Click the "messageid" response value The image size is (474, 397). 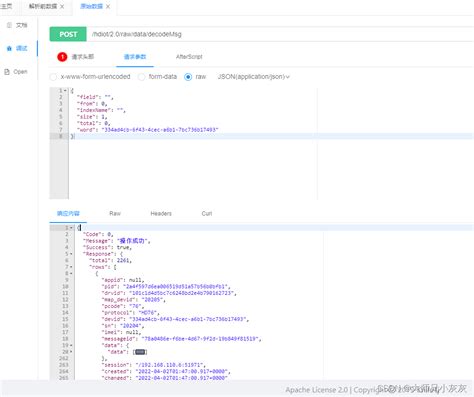pyautogui.click(x=200, y=339)
